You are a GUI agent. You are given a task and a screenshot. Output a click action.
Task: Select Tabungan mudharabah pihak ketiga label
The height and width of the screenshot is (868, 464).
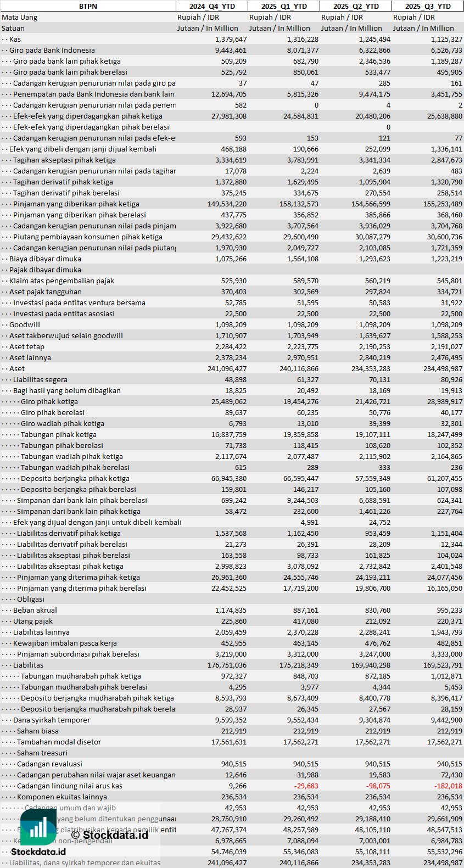click(x=81, y=676)
